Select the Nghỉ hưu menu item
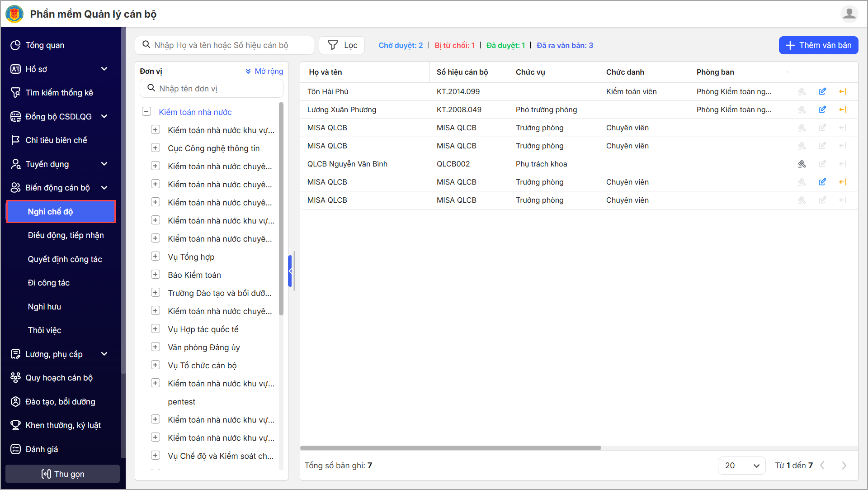This screenshot has width=868, height=490. pos(44,307)
